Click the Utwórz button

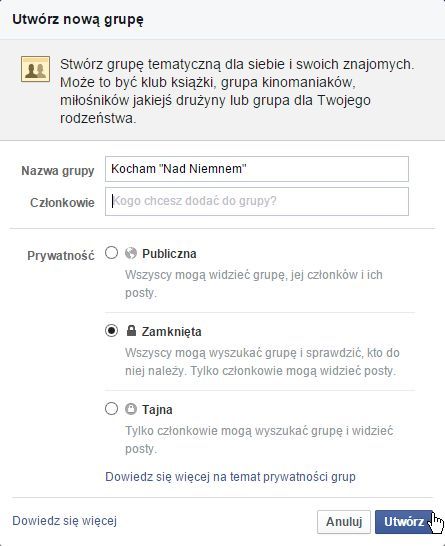click(x=404, y=522)
